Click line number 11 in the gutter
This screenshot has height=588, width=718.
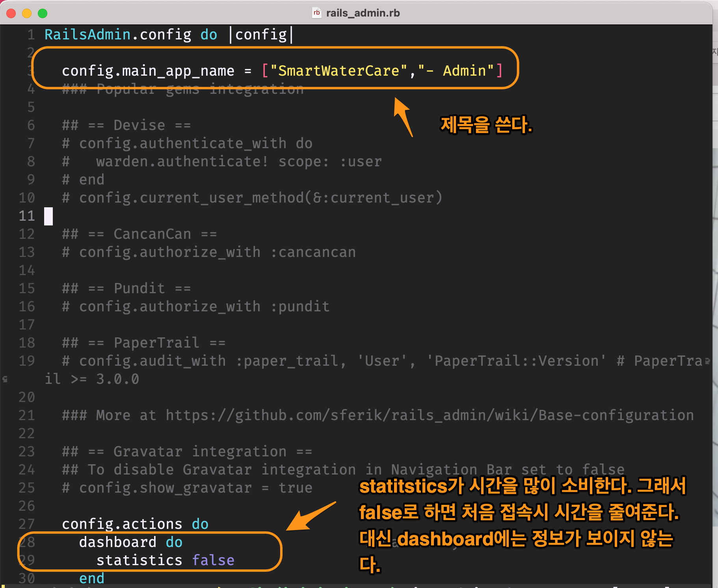click(27, 216)
